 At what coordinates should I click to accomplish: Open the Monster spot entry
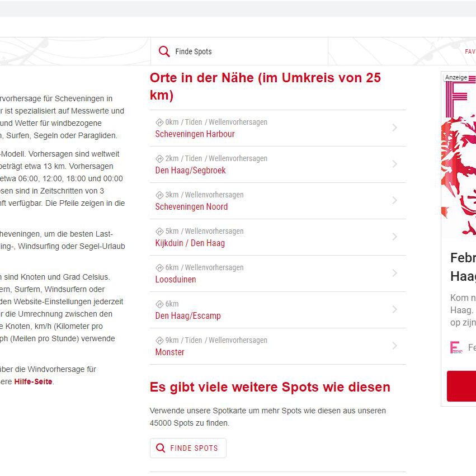(169, 352)
